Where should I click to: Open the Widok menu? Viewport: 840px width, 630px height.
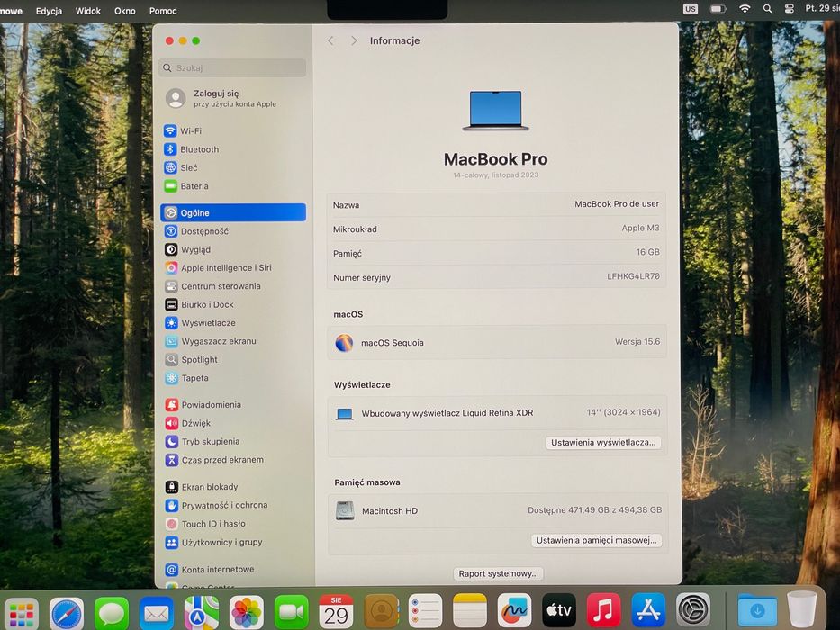pos(88,11)
